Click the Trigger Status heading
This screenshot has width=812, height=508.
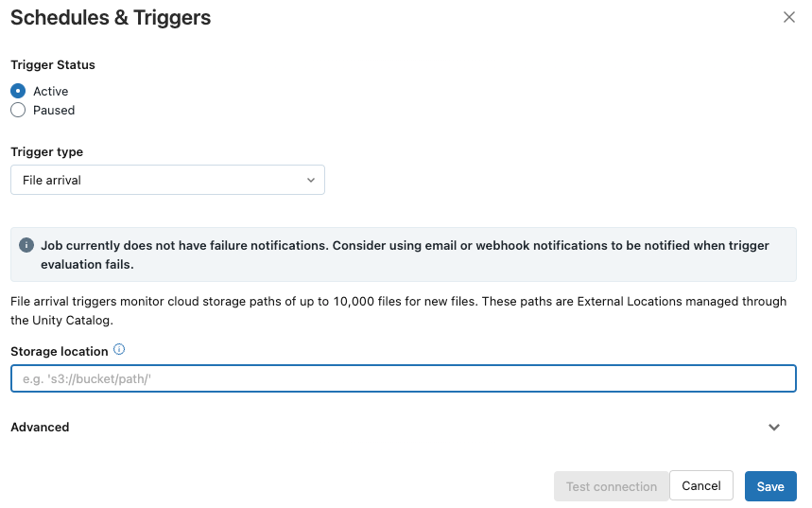click(53, 64)
